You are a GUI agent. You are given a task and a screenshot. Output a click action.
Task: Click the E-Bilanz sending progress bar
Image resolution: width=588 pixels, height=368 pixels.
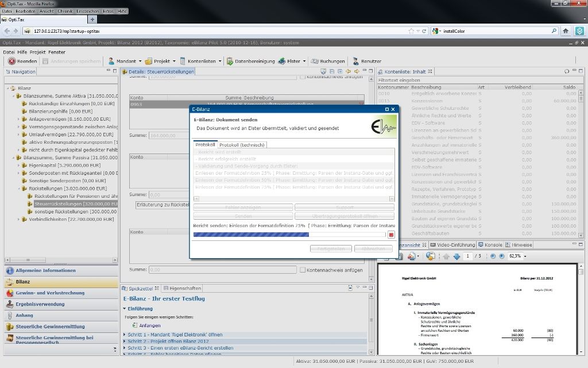coord(289,235)
